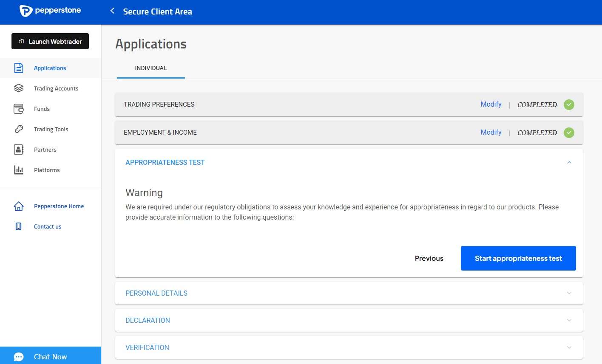Viewport: 602px width, 364px height.
Task: Select the Platforms bar chart icon
Action: 19,170
